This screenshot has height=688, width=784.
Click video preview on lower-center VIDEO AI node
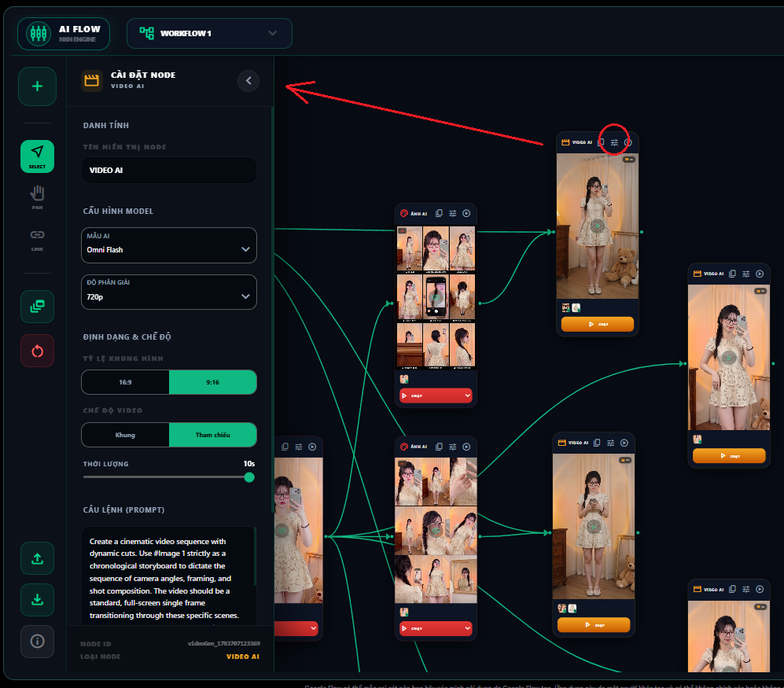593,527
